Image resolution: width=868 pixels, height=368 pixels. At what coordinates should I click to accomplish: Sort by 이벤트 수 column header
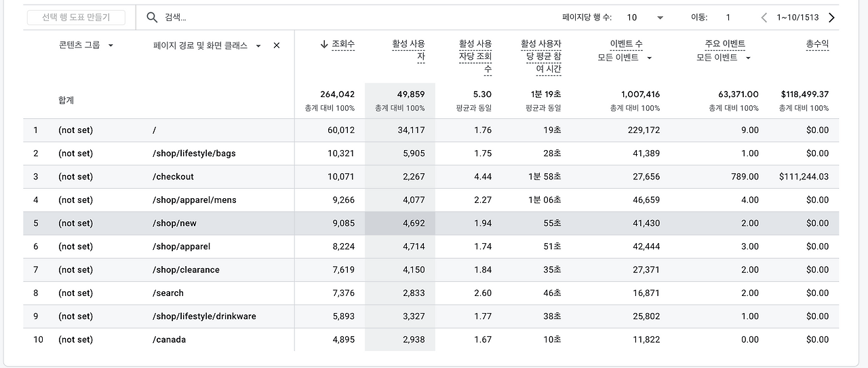click(x=626, y=44)
